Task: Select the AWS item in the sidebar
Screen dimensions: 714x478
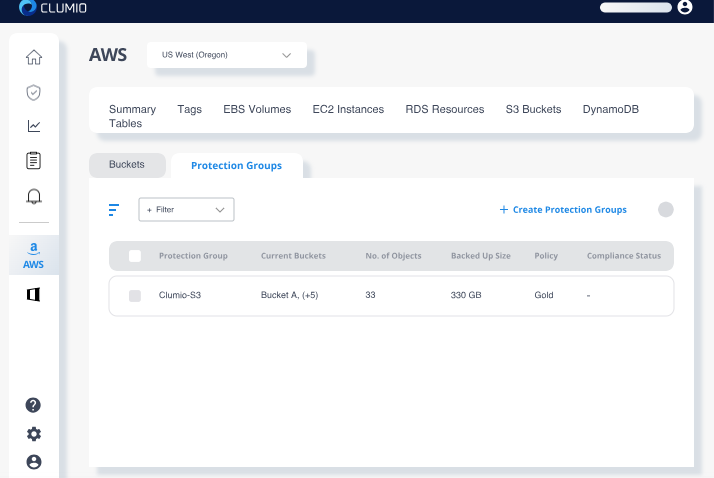Action: (34, 255)
